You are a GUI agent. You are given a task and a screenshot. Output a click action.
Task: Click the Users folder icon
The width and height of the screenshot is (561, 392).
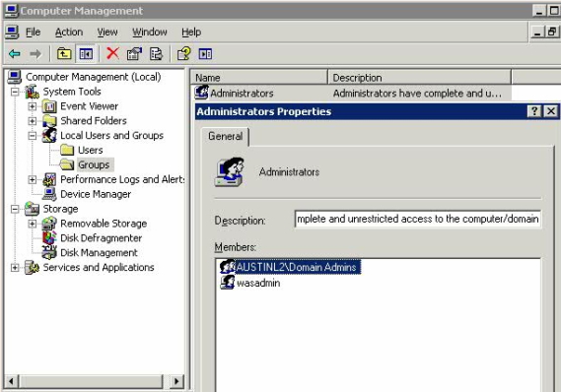67,150
